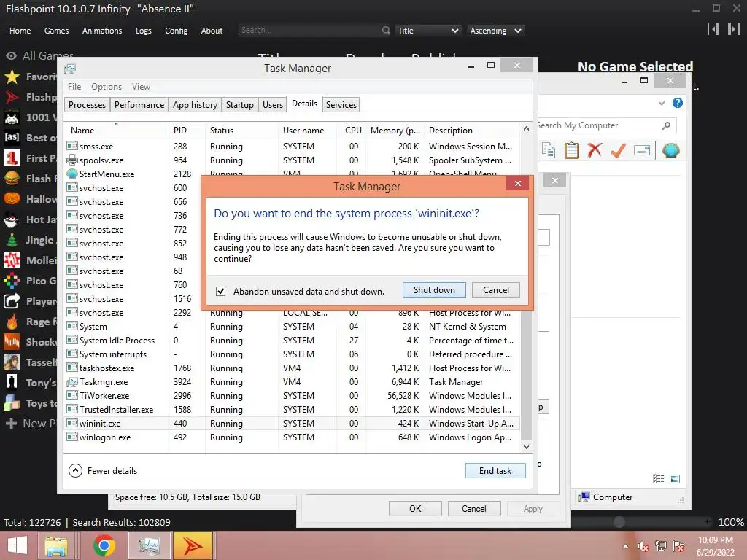Image resolution: width=747 pixels, height=560 pixels.
Task: Click the Copy icon in the explorer toolbar
Action: (549, 150)
